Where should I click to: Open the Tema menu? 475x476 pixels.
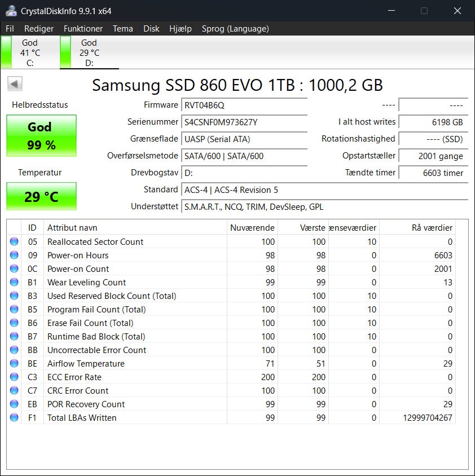(x=122, y=29)
